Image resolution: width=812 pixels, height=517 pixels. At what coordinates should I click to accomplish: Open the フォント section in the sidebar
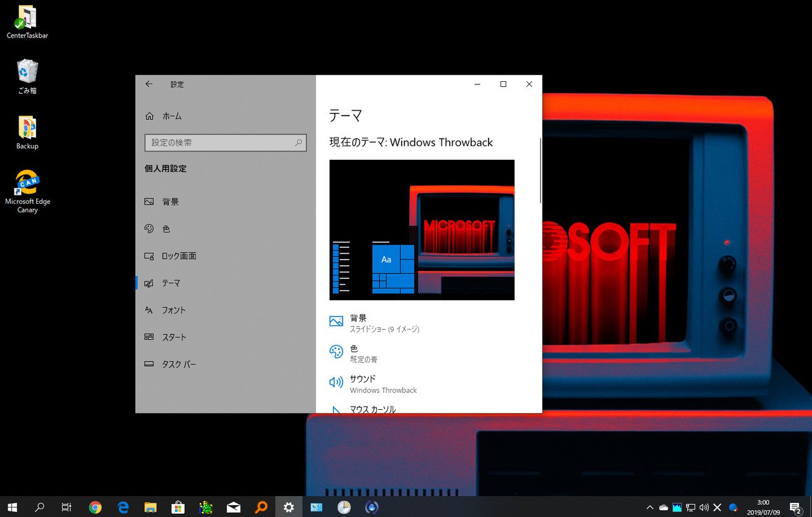225,310
